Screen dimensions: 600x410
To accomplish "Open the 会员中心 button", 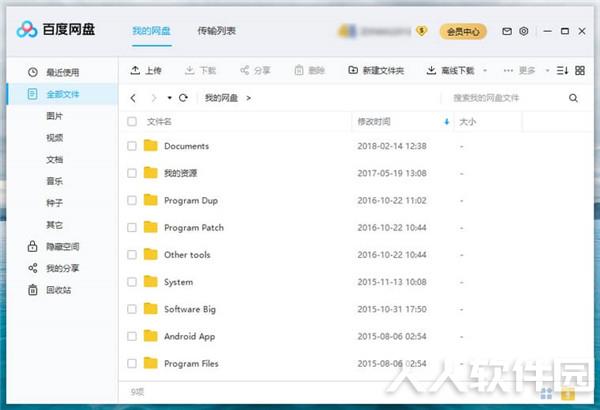I will 463,31.
